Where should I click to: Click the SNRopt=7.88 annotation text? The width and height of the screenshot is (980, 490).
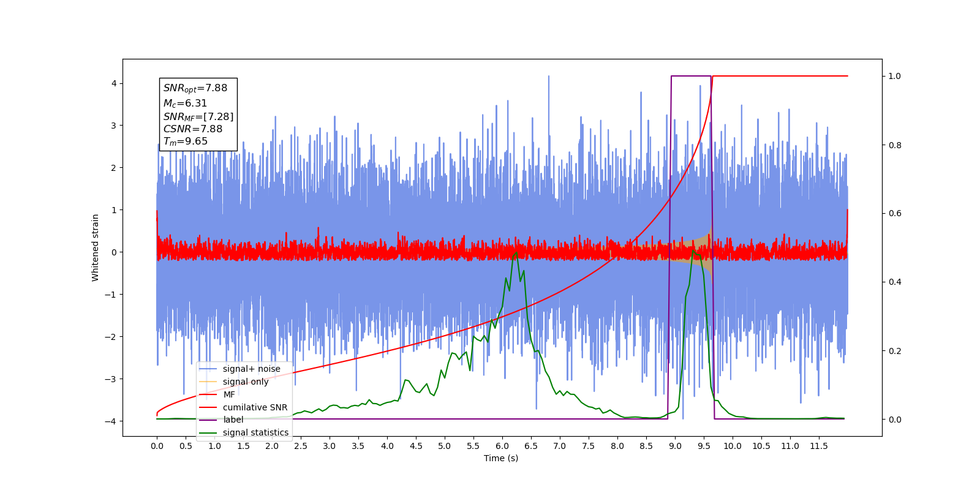point(195,88)
